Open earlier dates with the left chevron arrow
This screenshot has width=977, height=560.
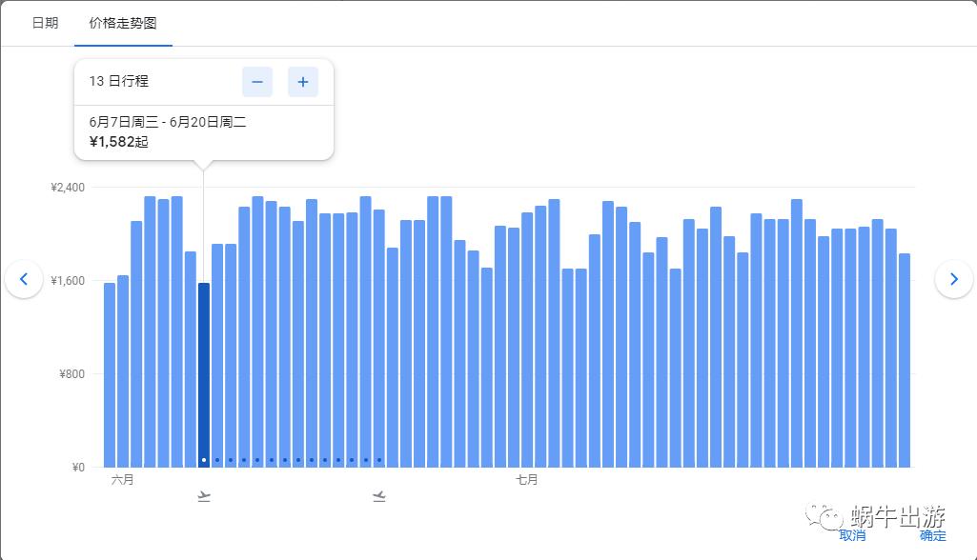24,279
